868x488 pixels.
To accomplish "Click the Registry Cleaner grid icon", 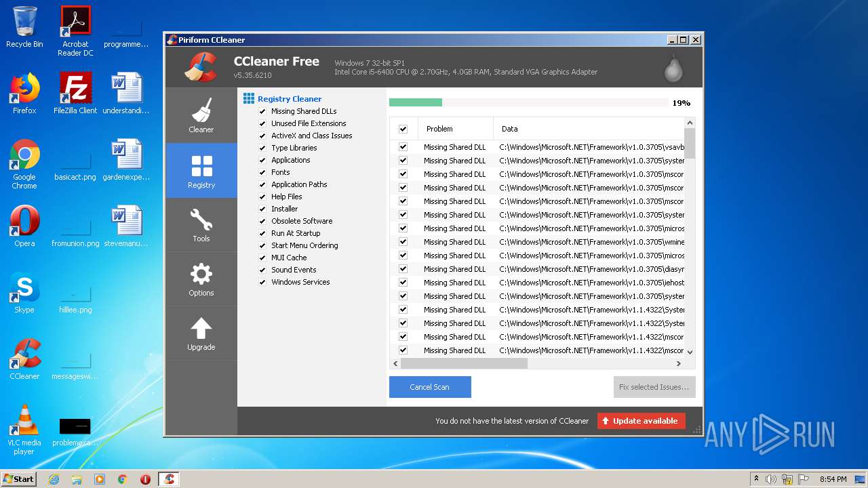I will pos(249,98).
